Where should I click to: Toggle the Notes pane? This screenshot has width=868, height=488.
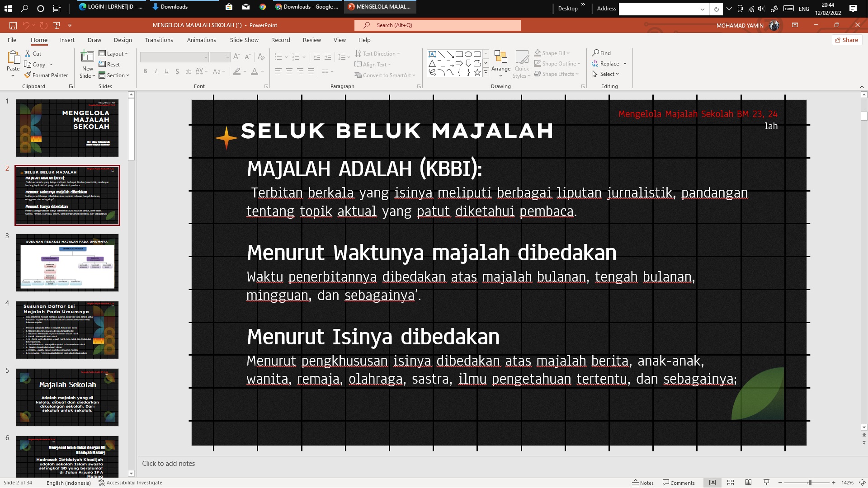[643, 483]
